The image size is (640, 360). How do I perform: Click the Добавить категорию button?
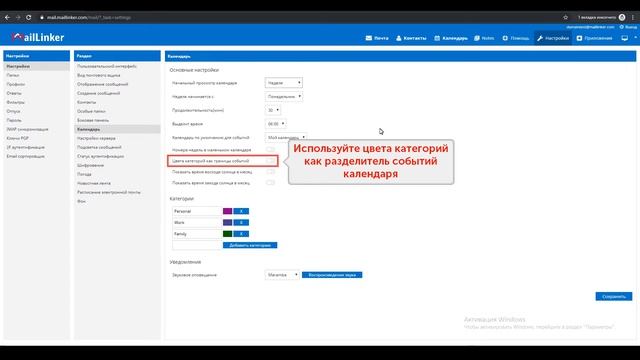[250, 245]
